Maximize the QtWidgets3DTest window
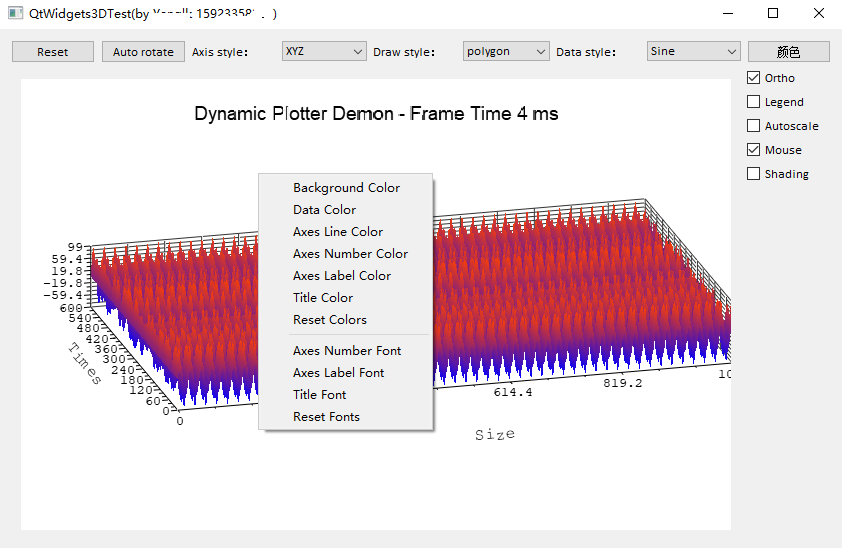This screenshot has height=550, width=842. click(x=773, y=13)
